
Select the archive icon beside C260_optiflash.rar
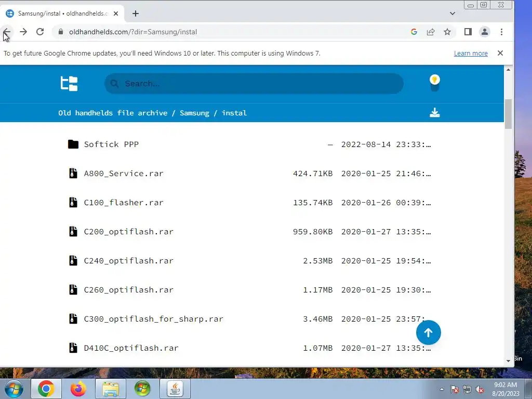point(73,290)
